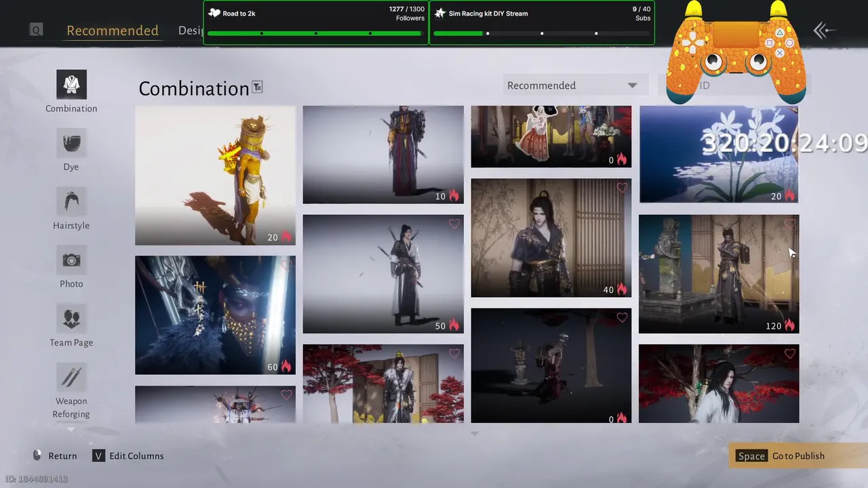Click the Road to 2k followers progress bar
The height and width of the screenshot is (488, 868).
tap(316, 33)
